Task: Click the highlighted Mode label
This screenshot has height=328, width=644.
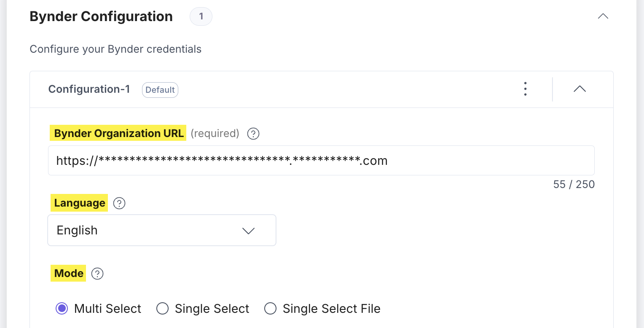Action: 68,273
